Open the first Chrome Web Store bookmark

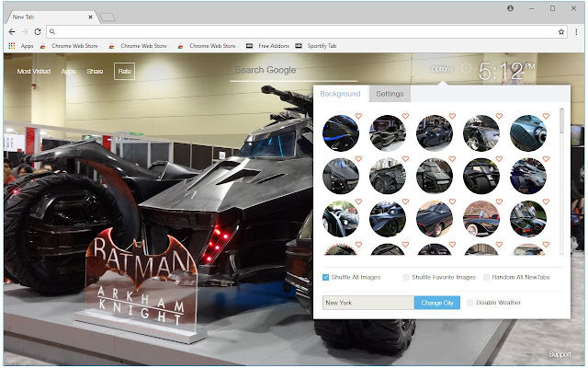(x=70, y=46)
